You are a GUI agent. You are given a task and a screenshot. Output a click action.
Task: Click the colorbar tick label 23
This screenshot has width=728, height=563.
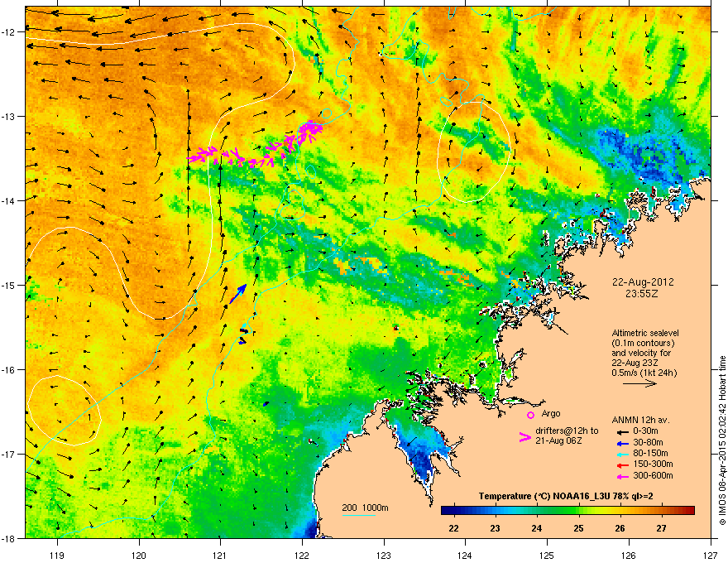(495, 528)
